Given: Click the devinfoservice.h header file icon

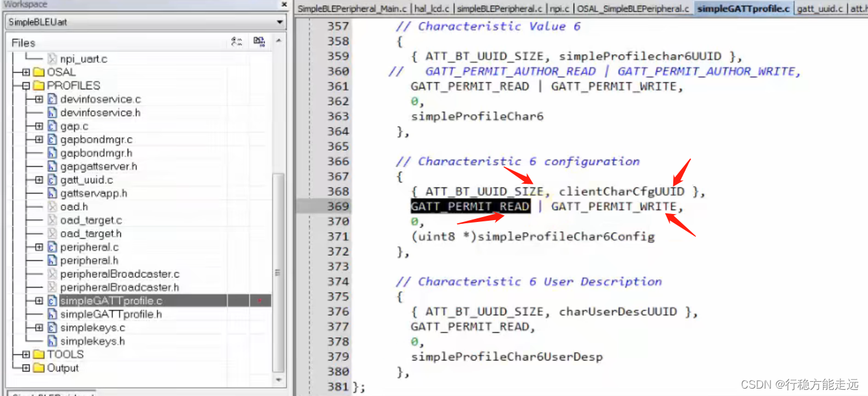Looking at the screenshot, I should (x=52, y=113).
